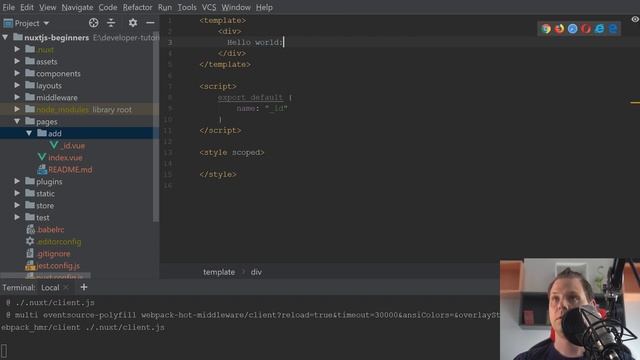The width and height of the screenshot is (640, 360).
Task: Expand the assets folder
Action: point(17,61)
